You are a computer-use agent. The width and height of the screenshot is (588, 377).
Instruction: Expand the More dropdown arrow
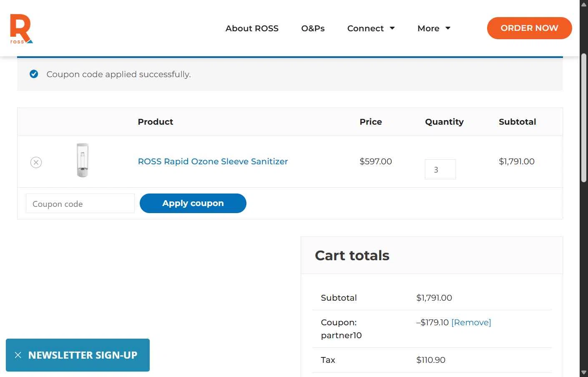(448, 28)
